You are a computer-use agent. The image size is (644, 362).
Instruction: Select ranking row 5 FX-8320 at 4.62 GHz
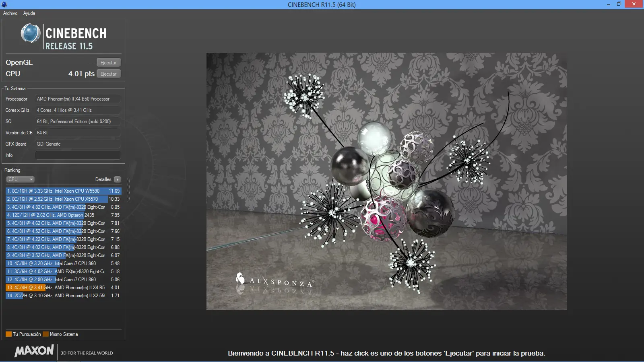coord(64,223)
